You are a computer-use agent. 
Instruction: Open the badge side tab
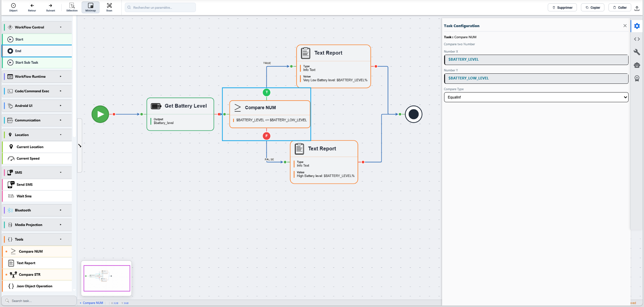click(637, 78)
